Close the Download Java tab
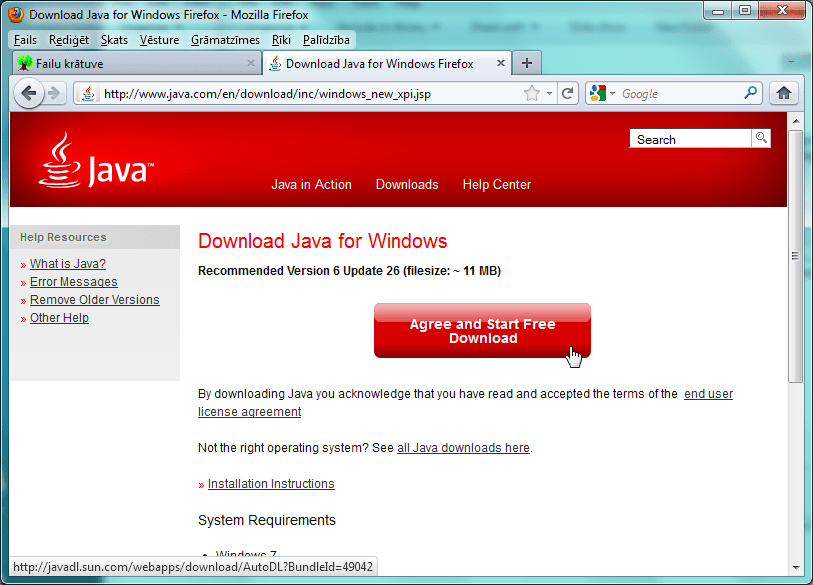 501,63
